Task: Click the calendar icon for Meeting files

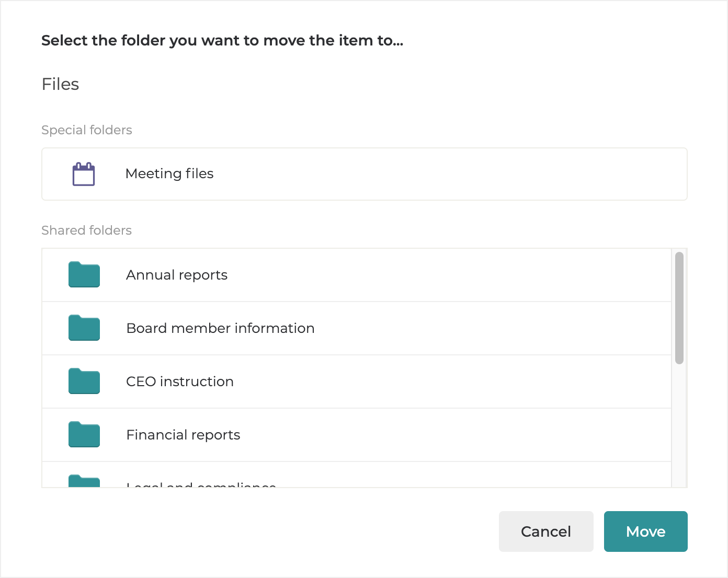Action: coord(84,174)
